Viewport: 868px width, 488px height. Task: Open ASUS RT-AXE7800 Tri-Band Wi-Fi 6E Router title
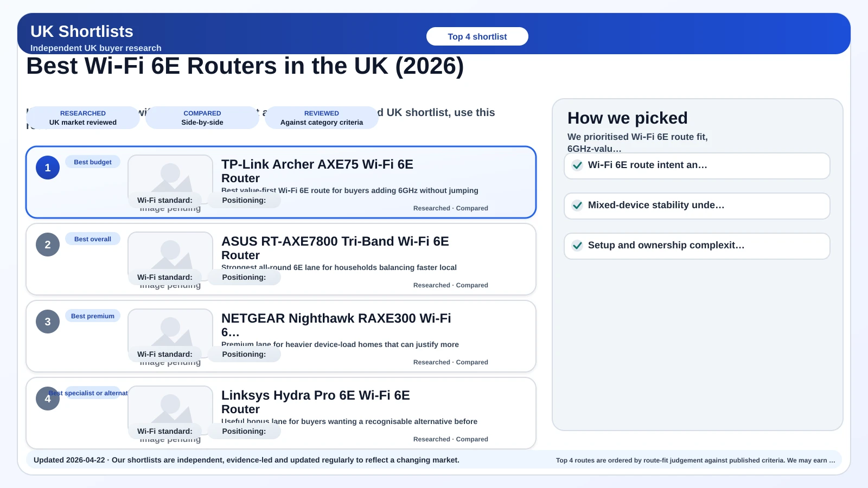335,248
